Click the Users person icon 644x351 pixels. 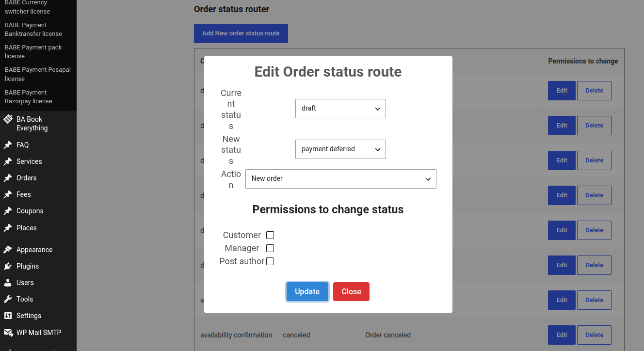8,283
